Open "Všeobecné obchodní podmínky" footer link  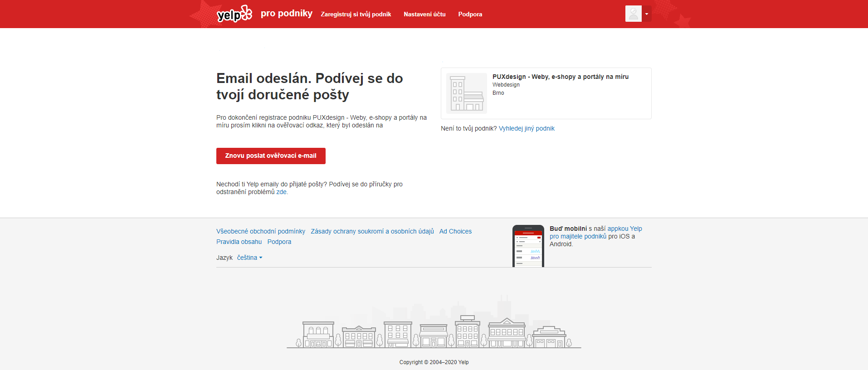[261, 232]
